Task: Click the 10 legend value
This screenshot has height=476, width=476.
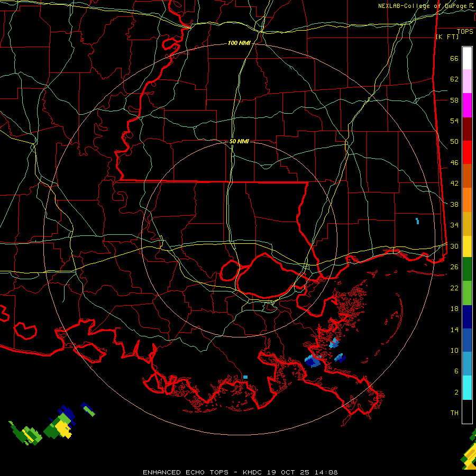Action: coord(454,350)
